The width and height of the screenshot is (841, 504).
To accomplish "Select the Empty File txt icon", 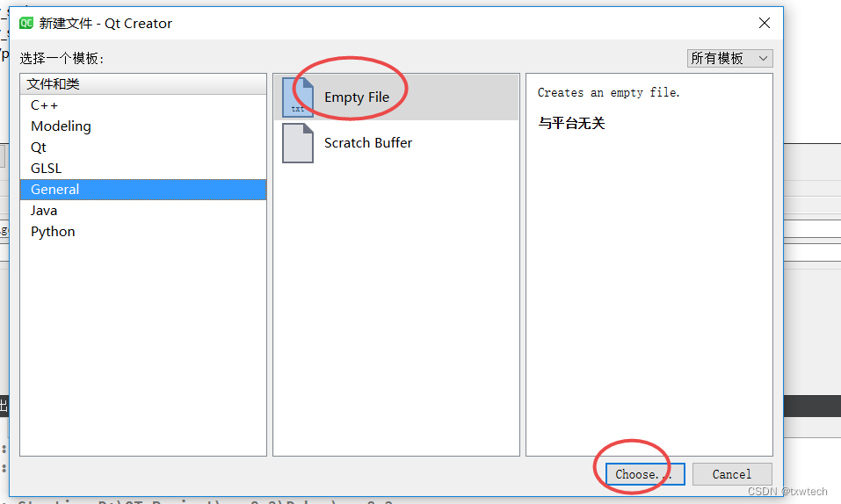I will tap(298, 97).
